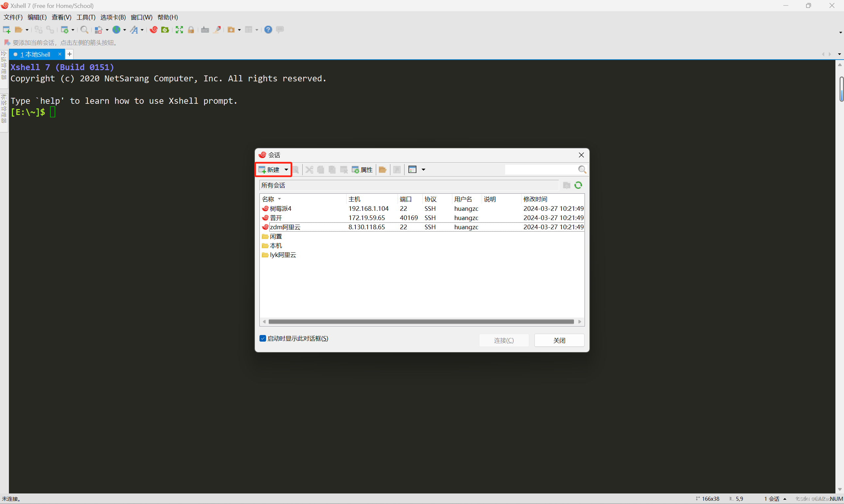This screenshot has height=504, width=844.
Task: Click the 1本地Shell tab
Action: point(35,54)
